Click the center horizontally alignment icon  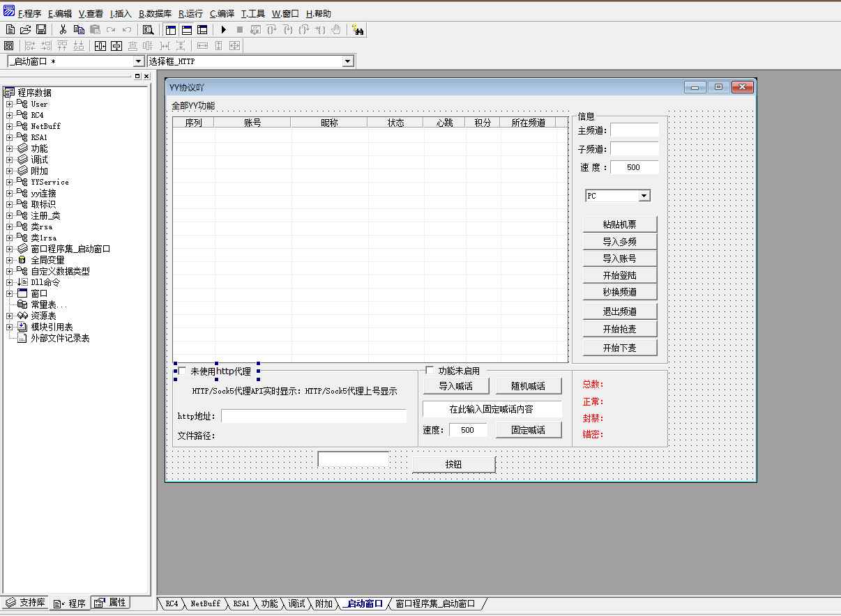pyautogui.click(x=100, y=45)
